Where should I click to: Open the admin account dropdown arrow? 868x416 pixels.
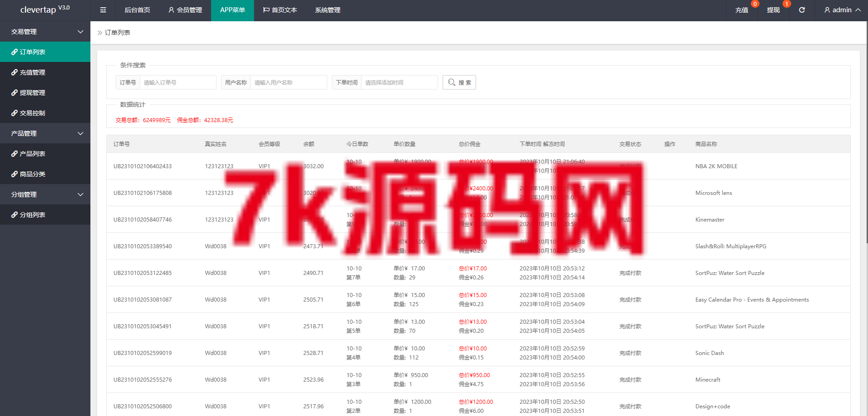(858, 10)
